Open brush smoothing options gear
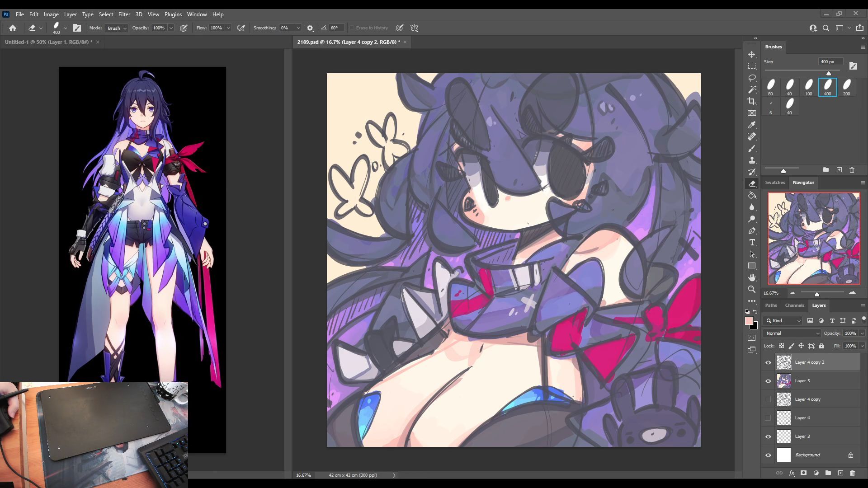868x488 pixels. (x=310, y=28)
